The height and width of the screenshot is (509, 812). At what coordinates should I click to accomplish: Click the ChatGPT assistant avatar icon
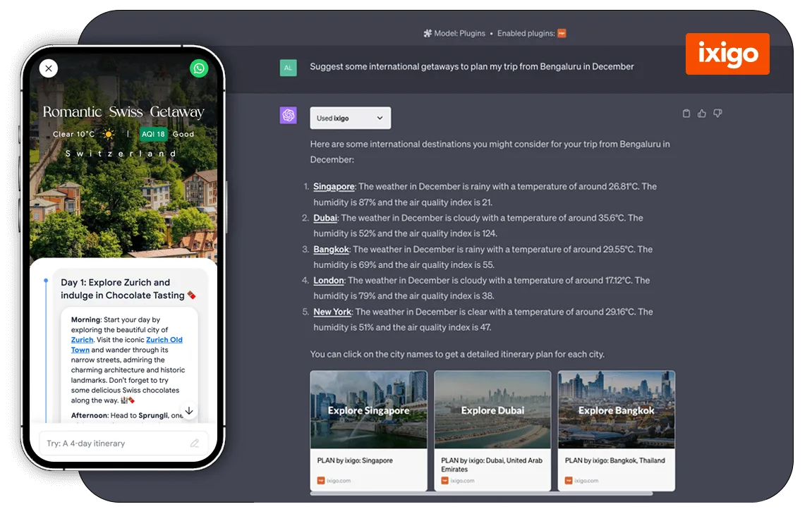coord(289,116)
